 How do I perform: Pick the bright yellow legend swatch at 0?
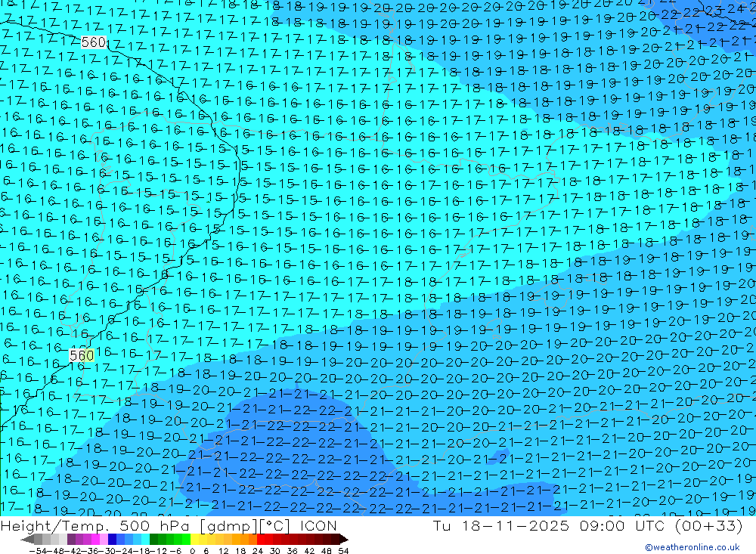tap(195, 540)
